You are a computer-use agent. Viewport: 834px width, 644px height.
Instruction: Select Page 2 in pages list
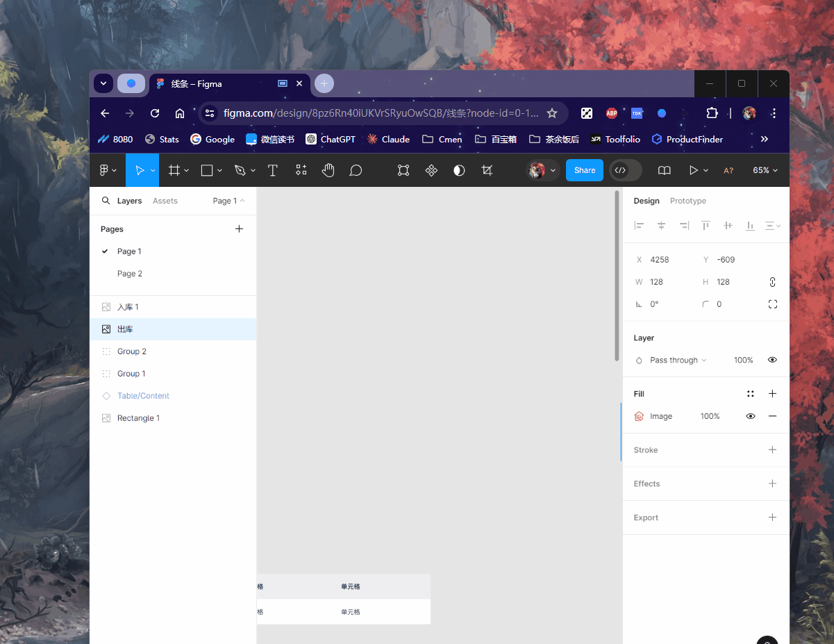173,274
